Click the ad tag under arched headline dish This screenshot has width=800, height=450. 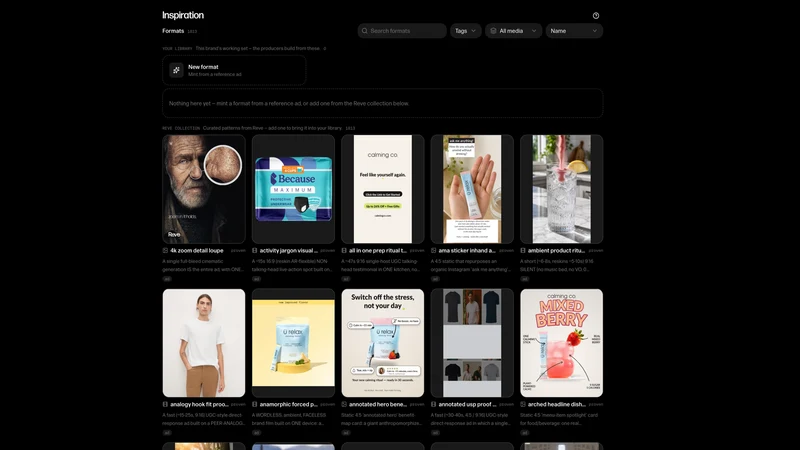pyautogui.click(x=524, y=433)
